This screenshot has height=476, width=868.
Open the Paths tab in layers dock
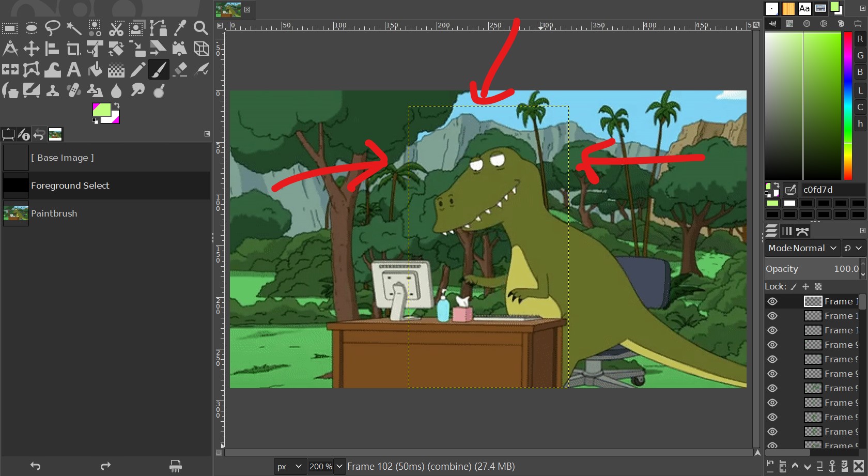(802, 231)
